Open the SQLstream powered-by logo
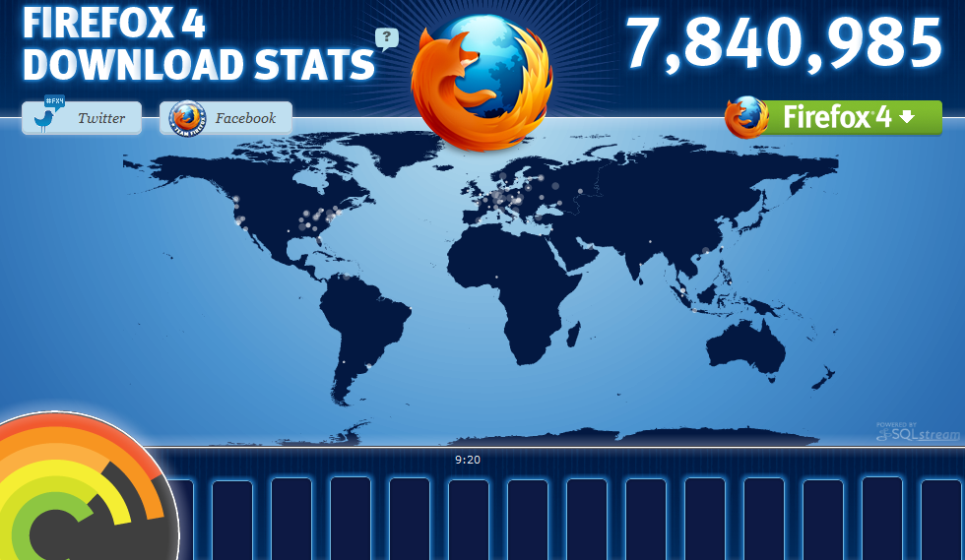 coord(904,431)
